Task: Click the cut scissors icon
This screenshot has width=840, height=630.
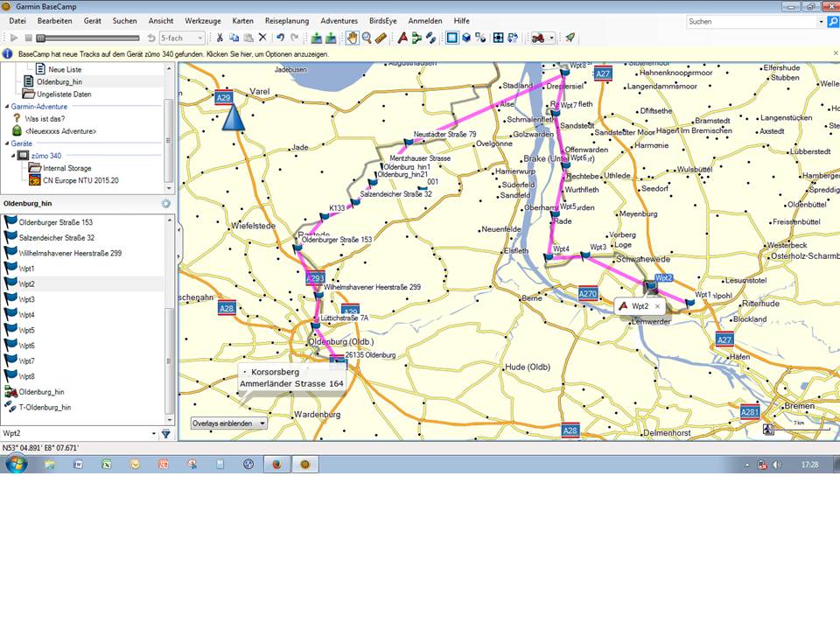Action: [x=220, y=38]
